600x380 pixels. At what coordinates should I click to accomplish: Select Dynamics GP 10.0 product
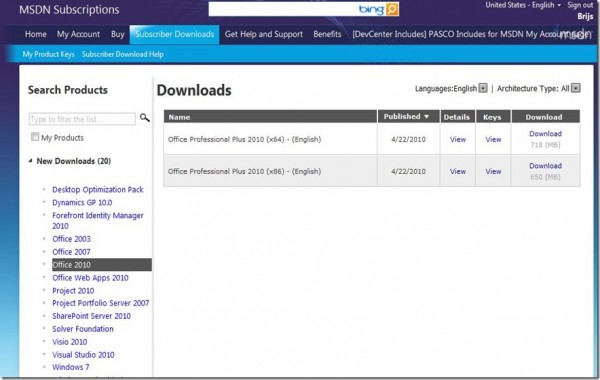tap(82, 202)
